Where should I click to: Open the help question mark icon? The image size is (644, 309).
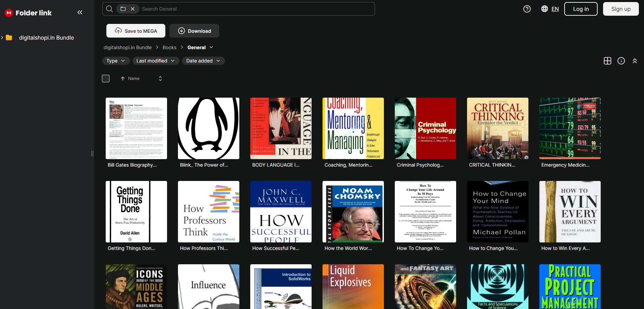(x=527, y=9)
